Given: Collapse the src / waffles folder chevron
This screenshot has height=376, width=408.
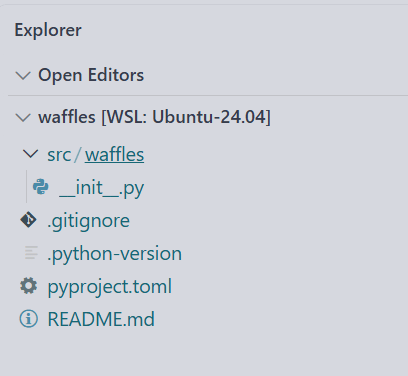Looking at the screenshot, I should click(30, 154).
